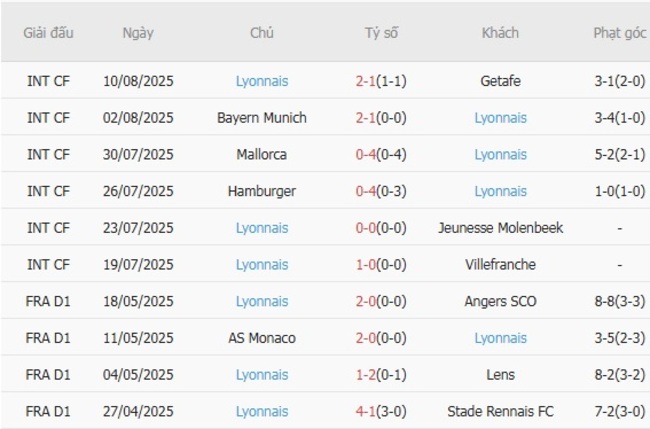Select AS Monaco home team

coord(262,338)
